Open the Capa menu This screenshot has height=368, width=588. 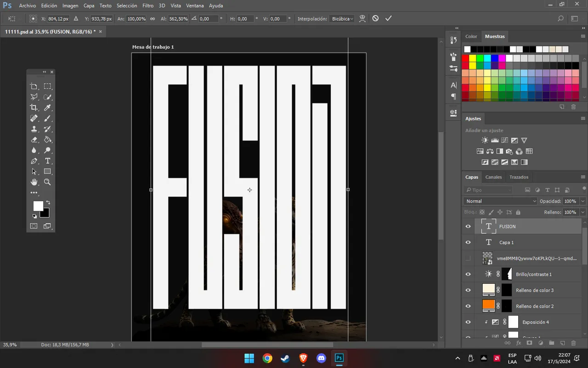(x=89, y=6)
